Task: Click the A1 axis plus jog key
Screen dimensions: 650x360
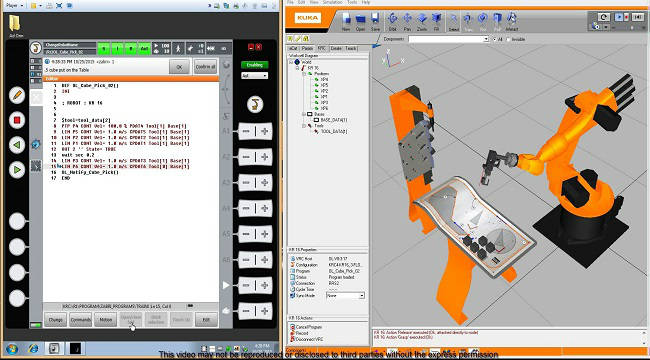Action: (x=264, y=131)
